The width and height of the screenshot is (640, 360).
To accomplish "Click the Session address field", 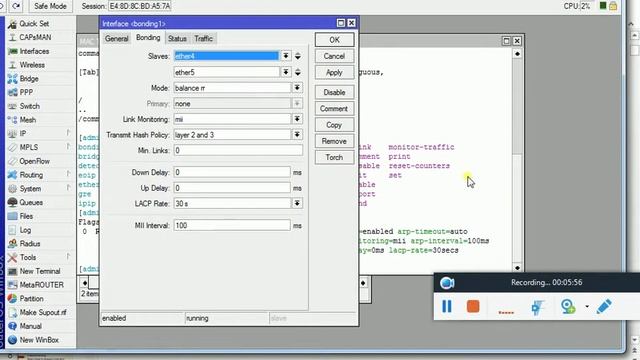I will tap(140, 6).
